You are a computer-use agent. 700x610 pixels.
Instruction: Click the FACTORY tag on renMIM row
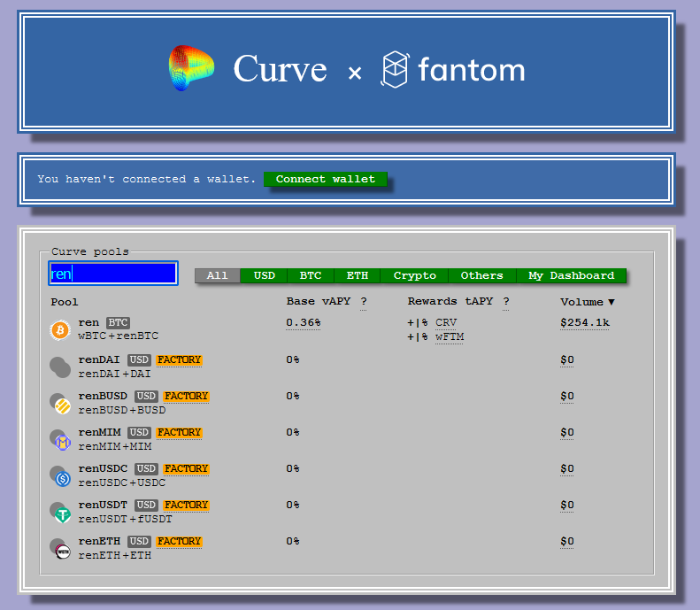tap(179, 432)
